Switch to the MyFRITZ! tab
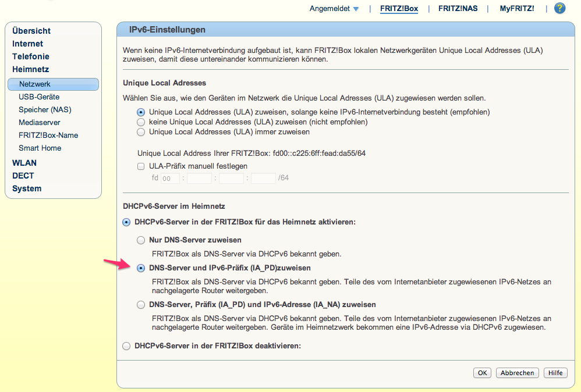This screenshot has width=581, height=392. point(517,9)
